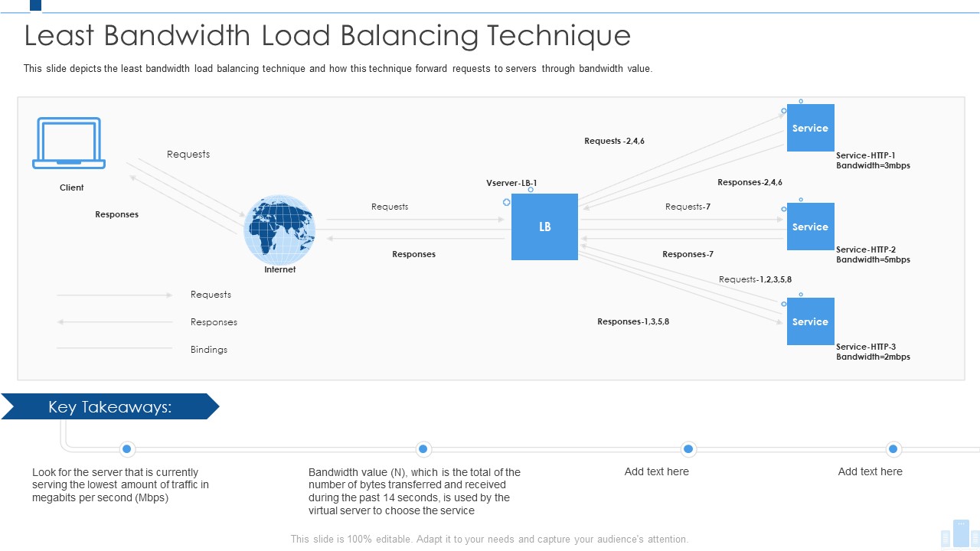This screenshot has height=551, width=980.
Task: Click the Internet globe icon
Action: coord(279,230)
